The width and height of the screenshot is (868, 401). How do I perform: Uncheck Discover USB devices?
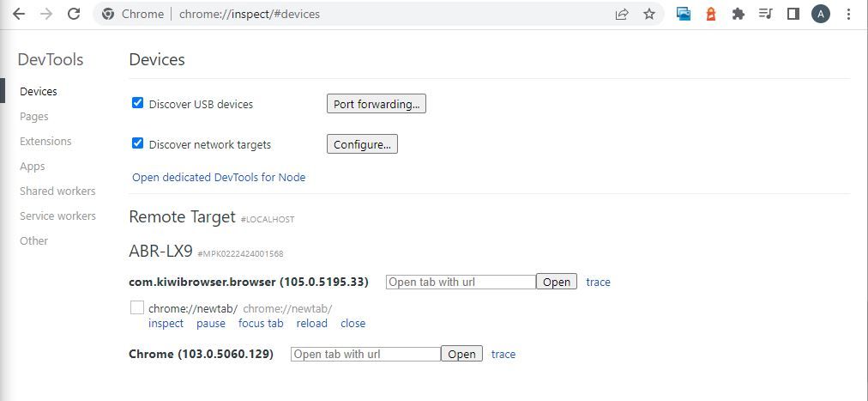[138, 102]
